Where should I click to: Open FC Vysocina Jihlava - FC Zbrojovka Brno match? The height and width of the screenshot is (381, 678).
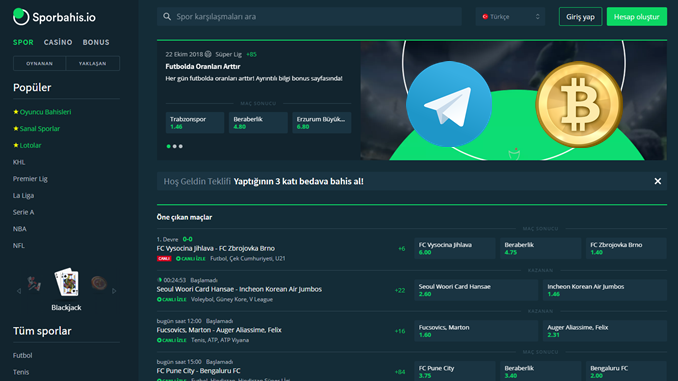tap(215, 248)
